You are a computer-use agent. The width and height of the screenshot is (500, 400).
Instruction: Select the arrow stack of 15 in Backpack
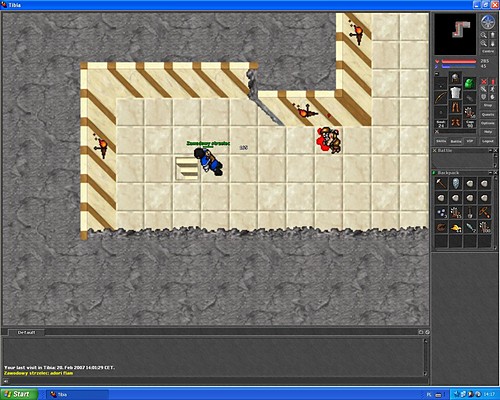[x=456, y=212]
